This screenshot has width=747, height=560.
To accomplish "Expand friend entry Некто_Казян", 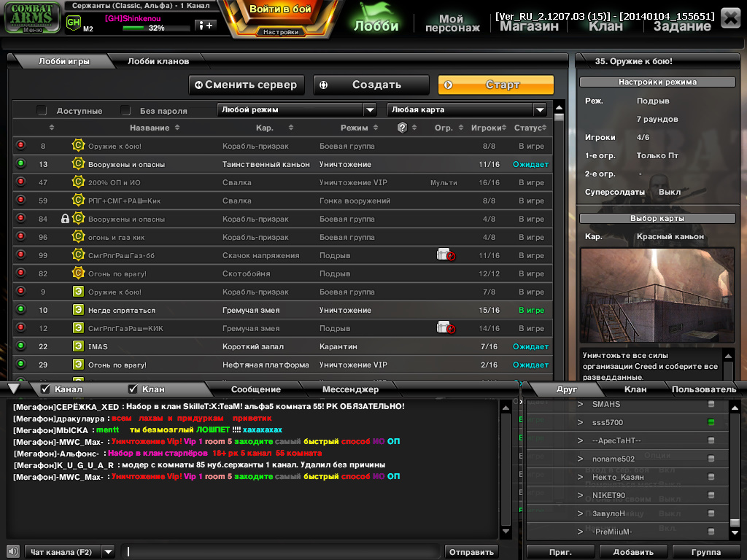I will pyautogui.click(x=580, y=477).
